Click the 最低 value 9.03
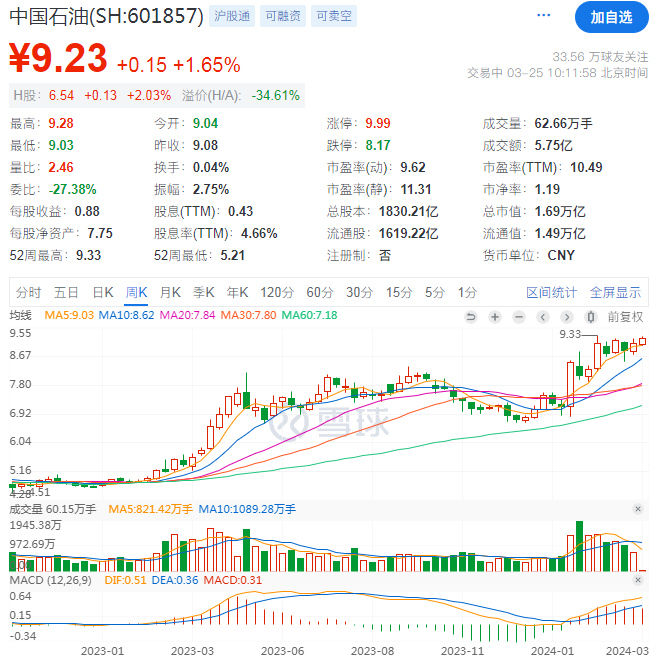662x661 pixels. tap(61, 145)
